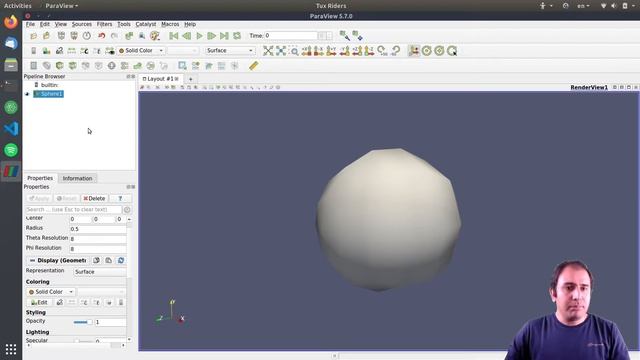Open the color palette icon
Image resolution: width=640 pixels, height=360 pixels.
click(x=154, y=36)
